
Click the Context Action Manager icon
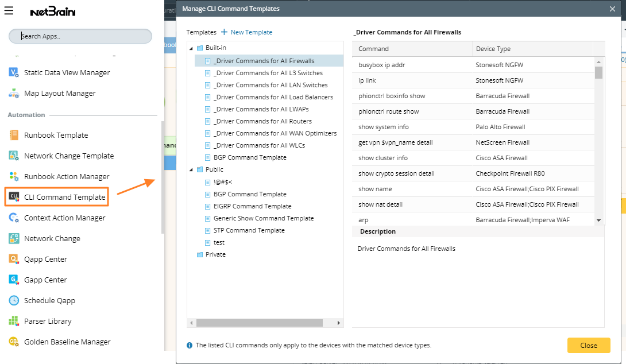(14, 218)
